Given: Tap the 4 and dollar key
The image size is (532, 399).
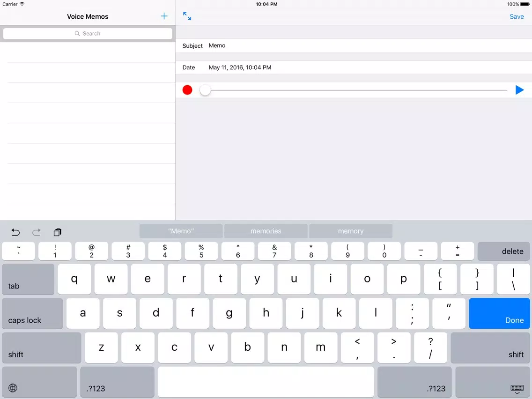Looking at the screenshot, I should tap(164, 251).
